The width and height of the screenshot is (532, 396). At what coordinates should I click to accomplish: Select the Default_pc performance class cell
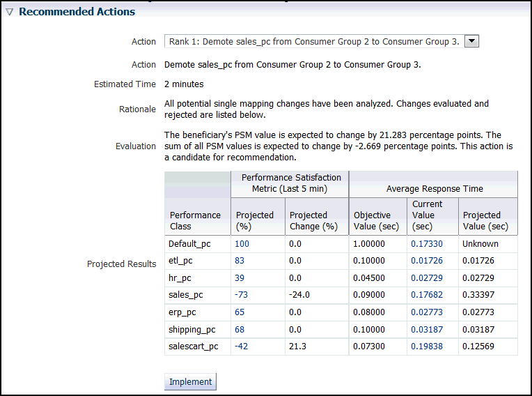tap(198, 244)
